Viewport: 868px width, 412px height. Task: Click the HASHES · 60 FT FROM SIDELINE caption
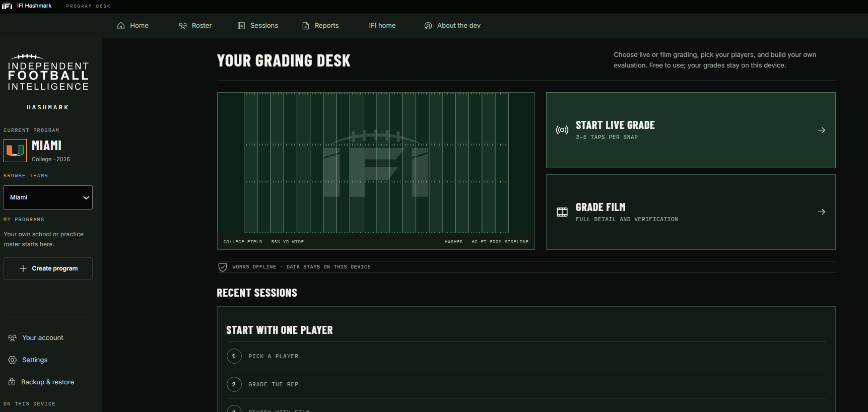pos(486,242)
